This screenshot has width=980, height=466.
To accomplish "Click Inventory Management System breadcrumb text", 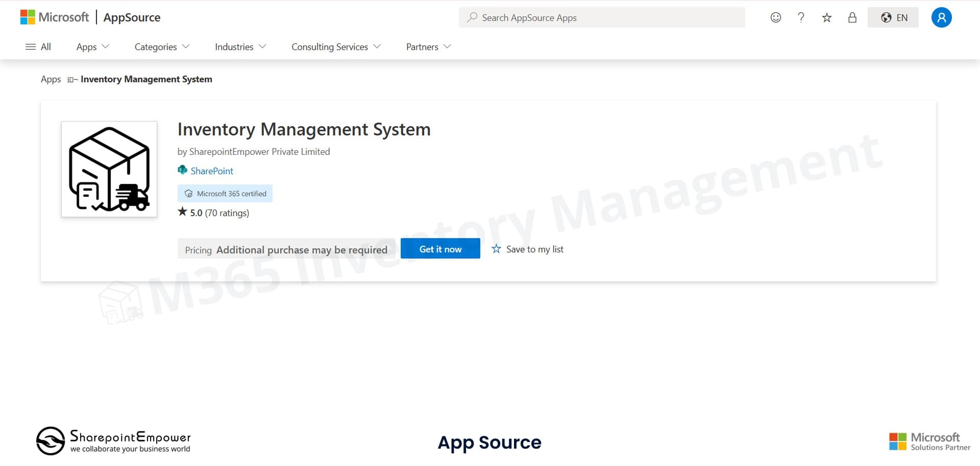I will (146, 79).
